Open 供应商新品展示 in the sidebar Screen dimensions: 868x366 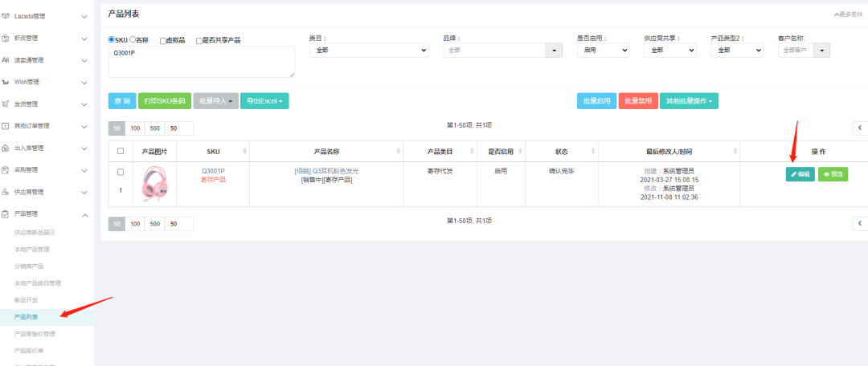pyautogui.click(x=35, y=233)
